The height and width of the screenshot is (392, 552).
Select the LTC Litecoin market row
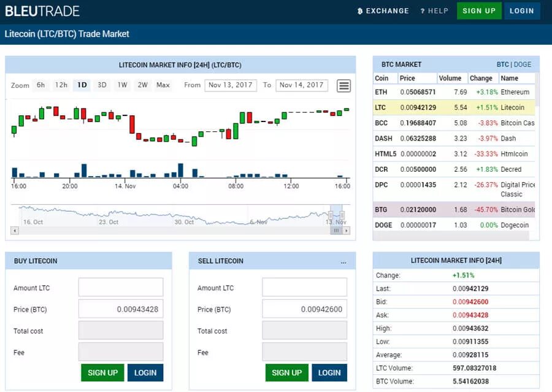pos(454,107)
